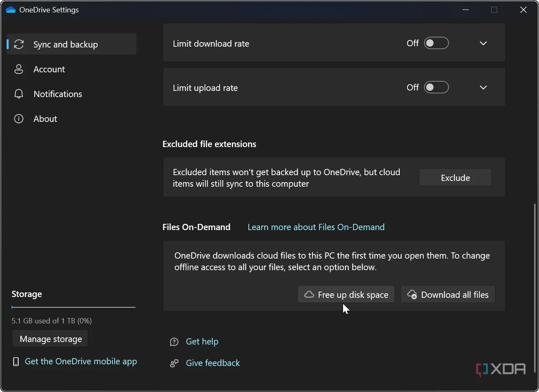Turn on Limit upload rate toggle
This screenshot has width=539, height=392.
tap(436, 87)
